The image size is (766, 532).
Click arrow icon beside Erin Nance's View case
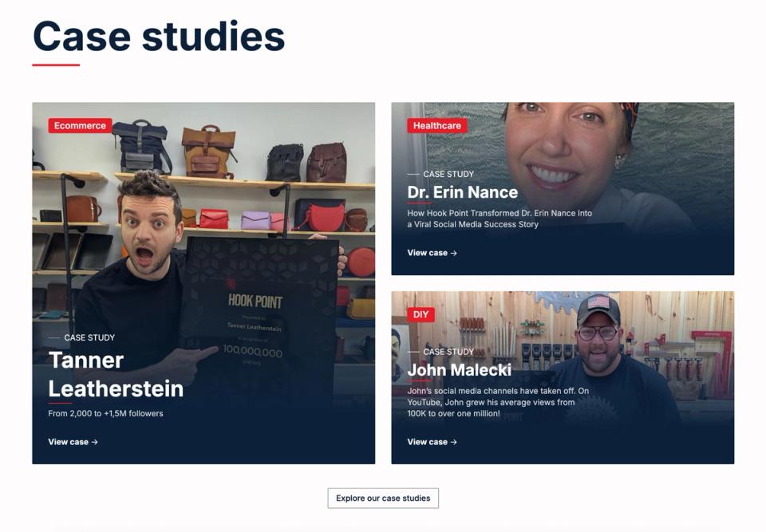pos(453,253)
